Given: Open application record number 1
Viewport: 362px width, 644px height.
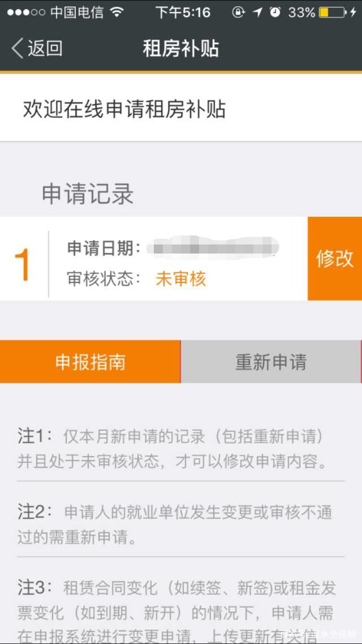Looking at the screenshot, I should [153, 259].
